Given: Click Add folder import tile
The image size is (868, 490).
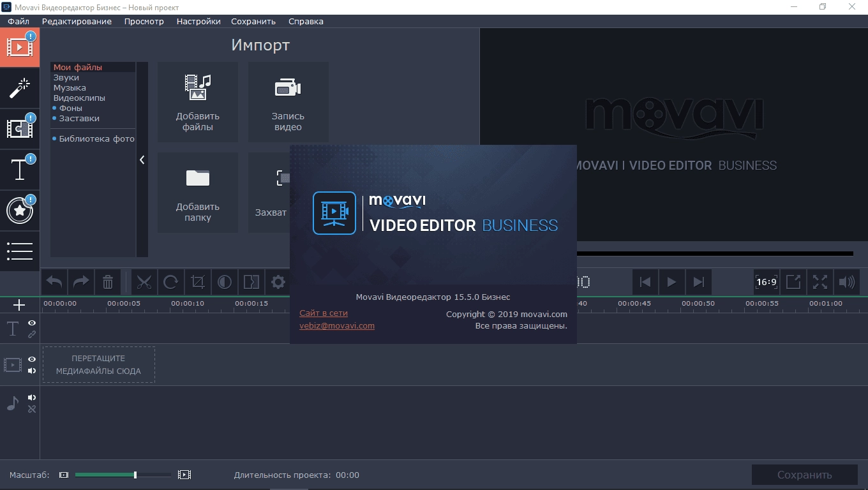Looking at the screenshot, I should click(198, 193).
